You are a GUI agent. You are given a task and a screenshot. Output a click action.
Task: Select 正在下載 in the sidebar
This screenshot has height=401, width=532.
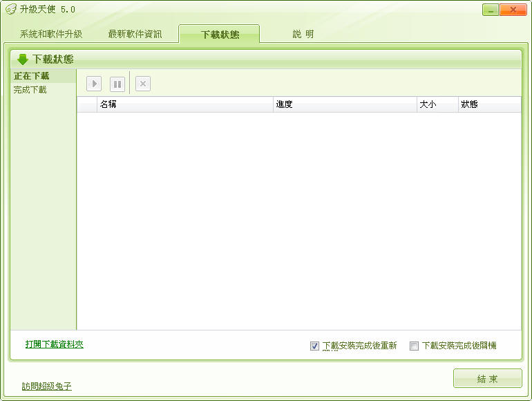tap(32, 75)
